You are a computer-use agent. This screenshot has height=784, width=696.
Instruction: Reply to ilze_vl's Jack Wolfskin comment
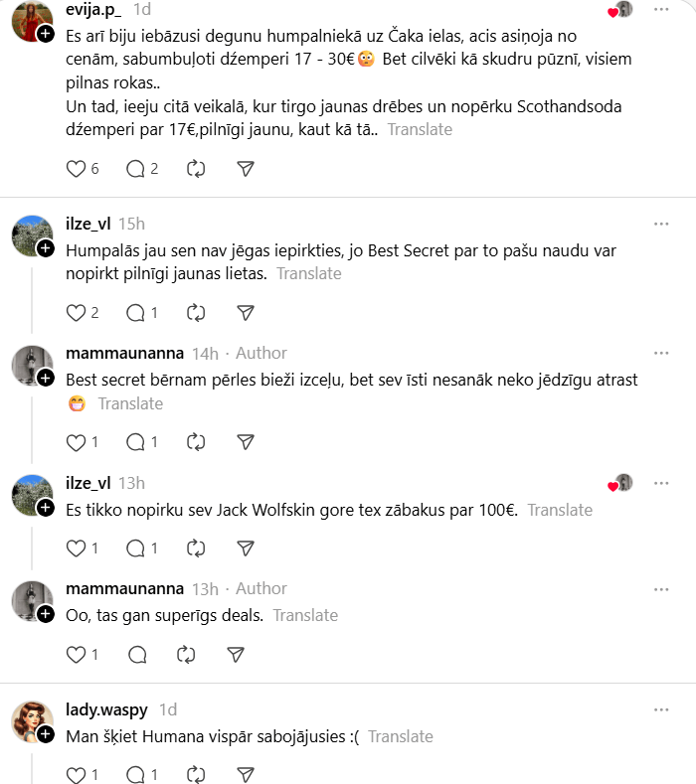[x=136, y=548]
